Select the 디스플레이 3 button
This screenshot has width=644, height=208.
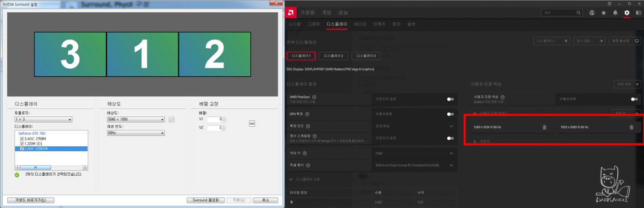point(366,56)
